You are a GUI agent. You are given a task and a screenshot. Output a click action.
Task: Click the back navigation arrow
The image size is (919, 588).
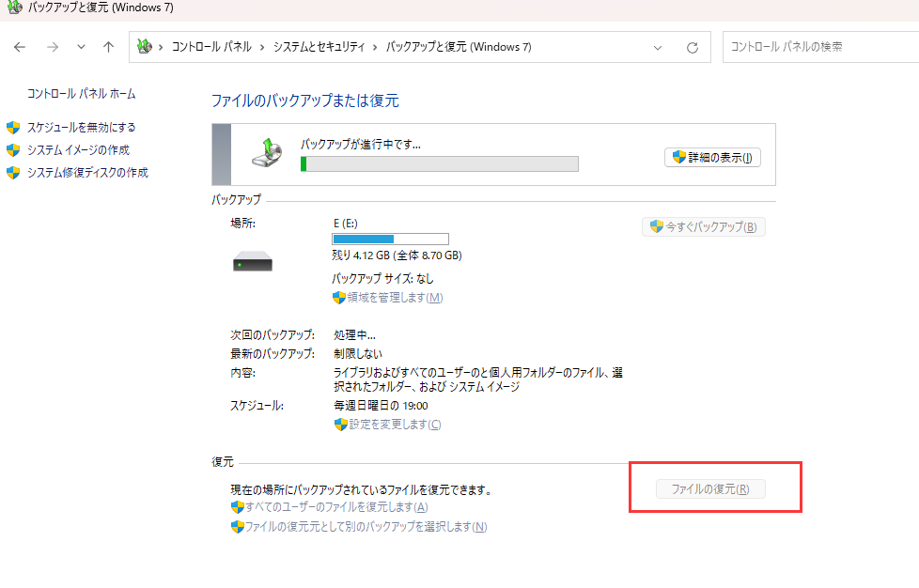tap(19, 46)
